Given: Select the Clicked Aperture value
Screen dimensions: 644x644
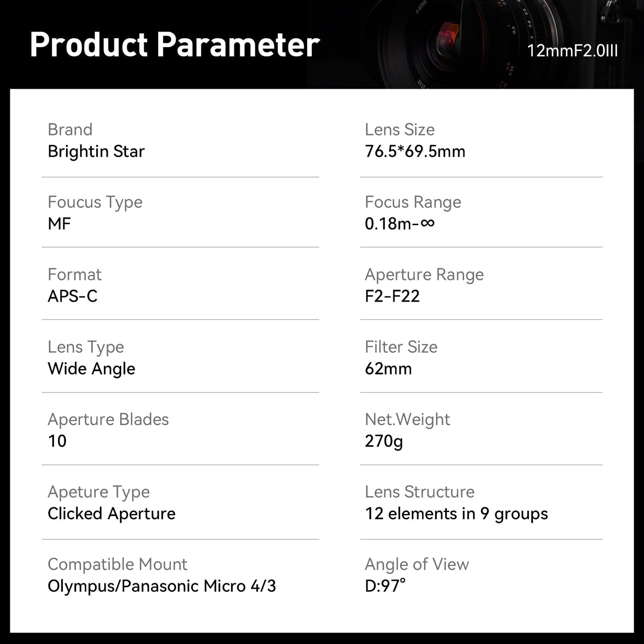Looking at the screenshot, I should coord(111,514).
